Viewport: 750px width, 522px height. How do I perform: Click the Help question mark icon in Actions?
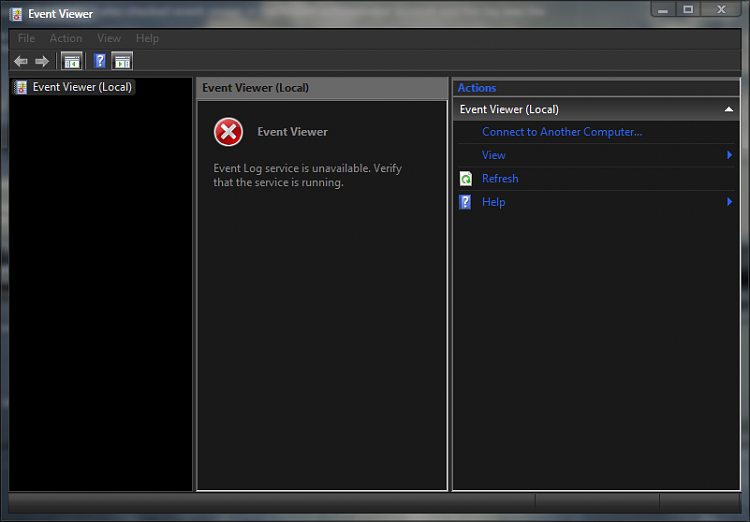coord(465,202)
